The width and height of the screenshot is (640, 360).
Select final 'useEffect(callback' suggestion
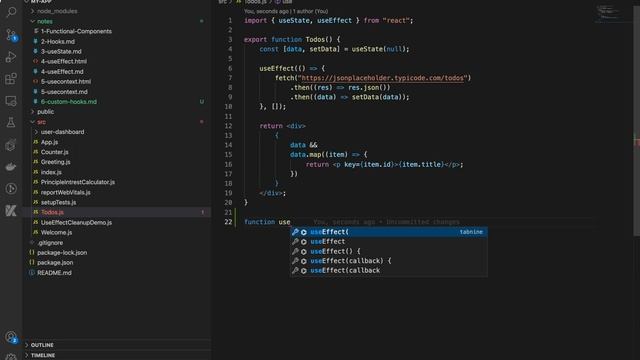tap(389, 270)
